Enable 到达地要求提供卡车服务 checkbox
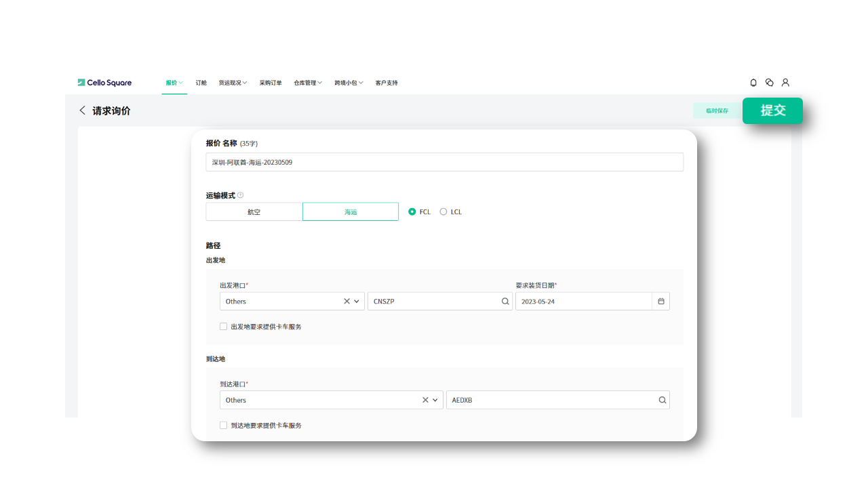868x488 pixels. point(224,426)
